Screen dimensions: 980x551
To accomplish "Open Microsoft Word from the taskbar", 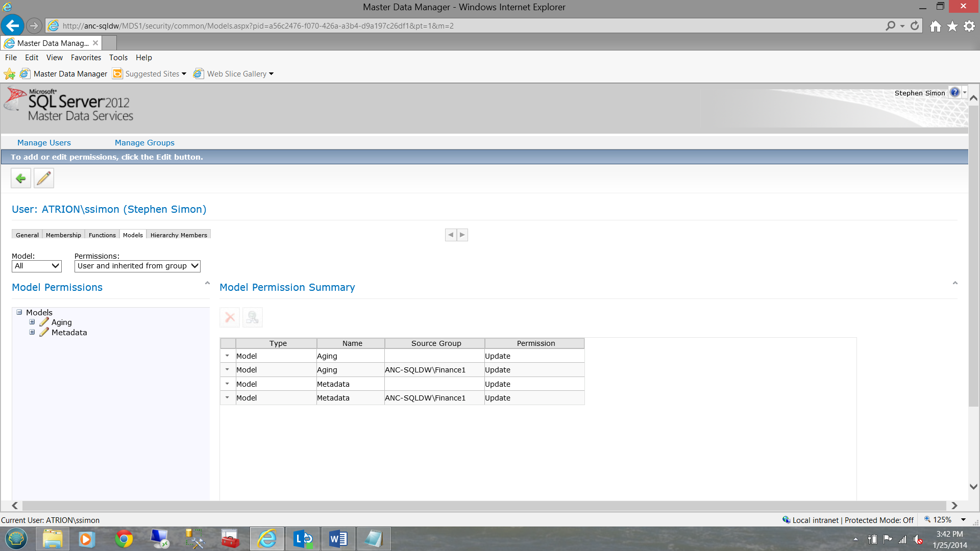I will [x=338, y=539].
